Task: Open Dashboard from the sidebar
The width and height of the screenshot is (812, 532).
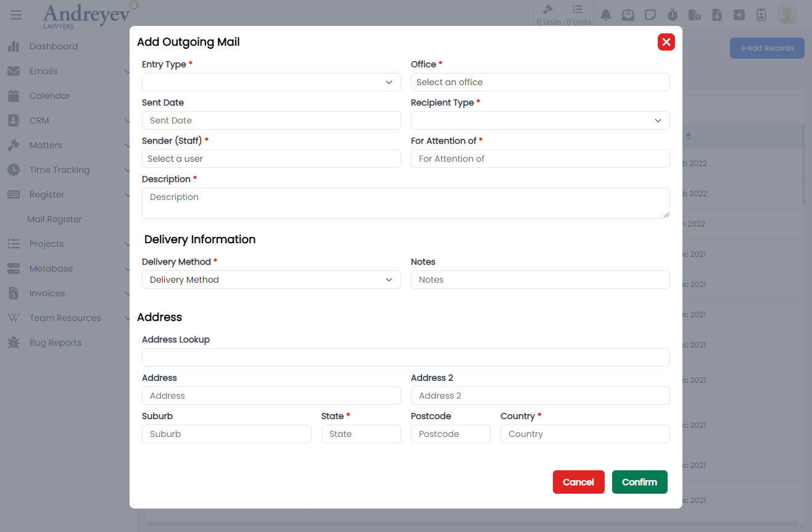Action: [54, 46]
